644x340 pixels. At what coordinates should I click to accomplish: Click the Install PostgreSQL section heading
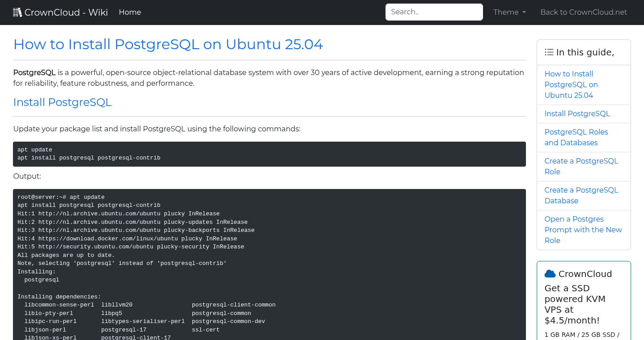(62, 102)
